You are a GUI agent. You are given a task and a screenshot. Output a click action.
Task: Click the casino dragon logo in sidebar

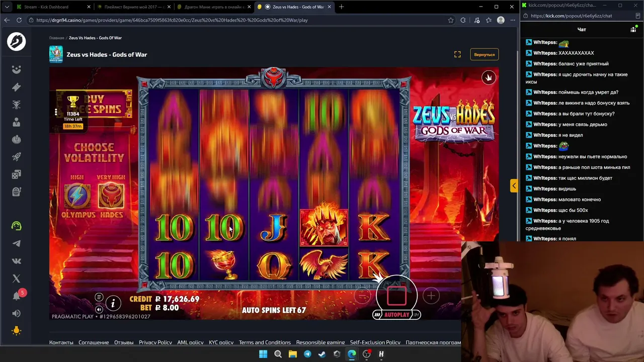click(16, 41)
